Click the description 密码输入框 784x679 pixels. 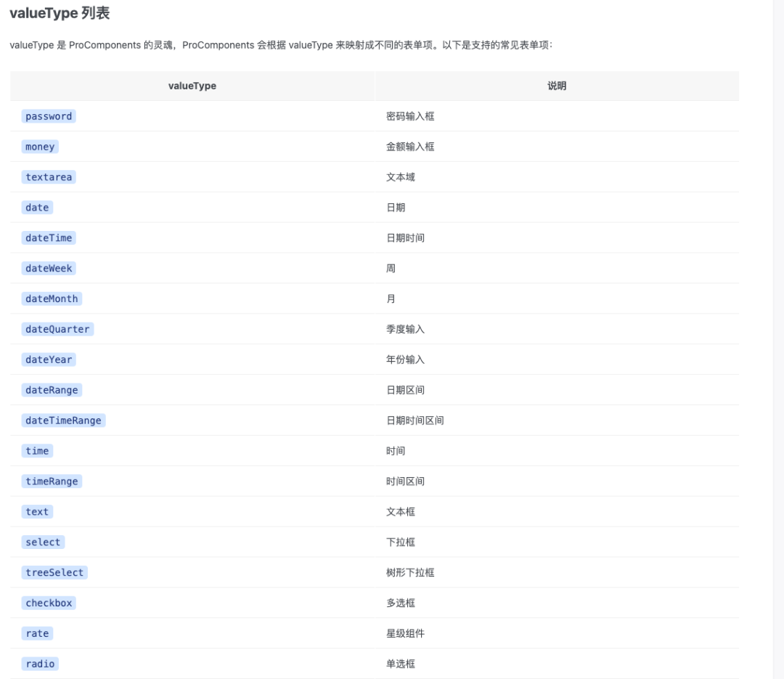pos(410,116)
